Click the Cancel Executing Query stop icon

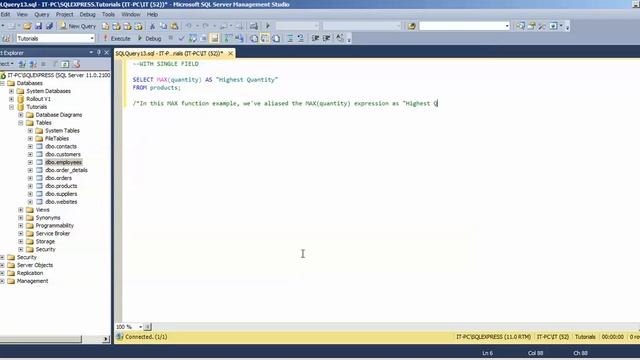pos(171,38)
